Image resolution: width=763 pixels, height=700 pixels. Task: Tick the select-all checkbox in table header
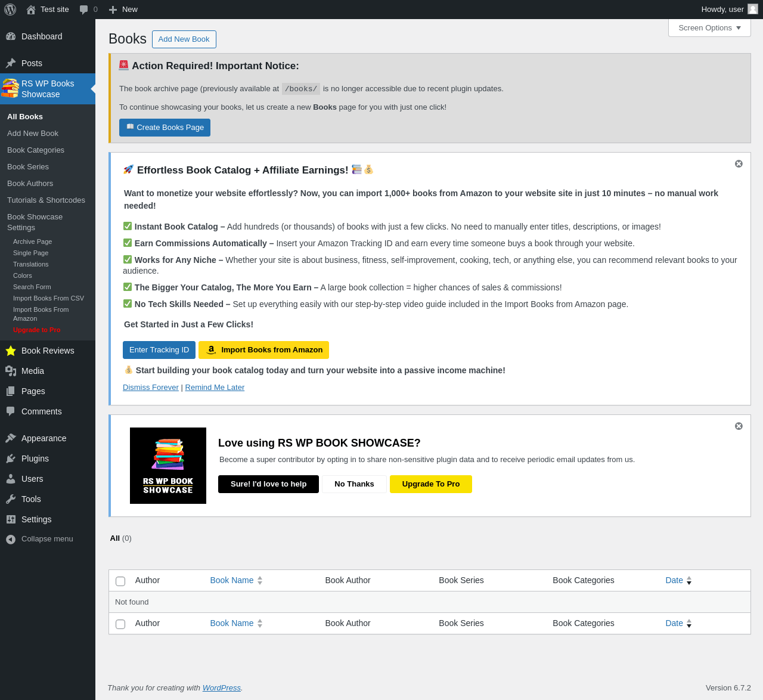[120, 581]
